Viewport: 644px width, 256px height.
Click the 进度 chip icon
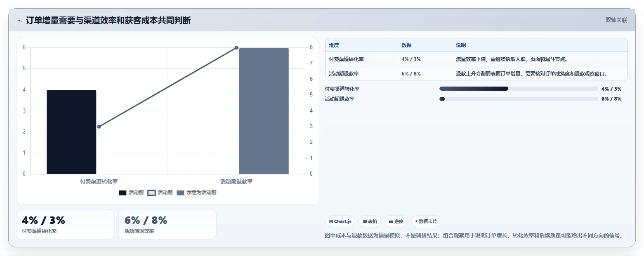(391, 222)
